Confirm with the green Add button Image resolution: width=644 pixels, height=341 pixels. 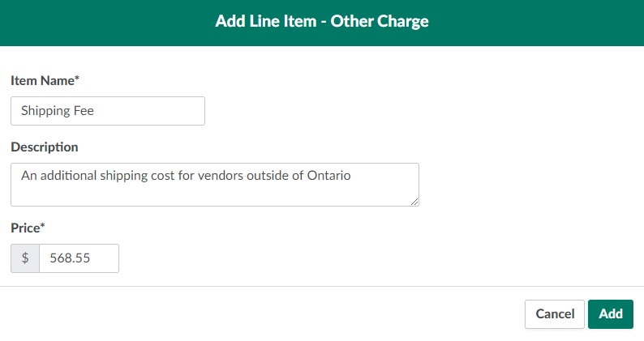(x=611, y=314)
